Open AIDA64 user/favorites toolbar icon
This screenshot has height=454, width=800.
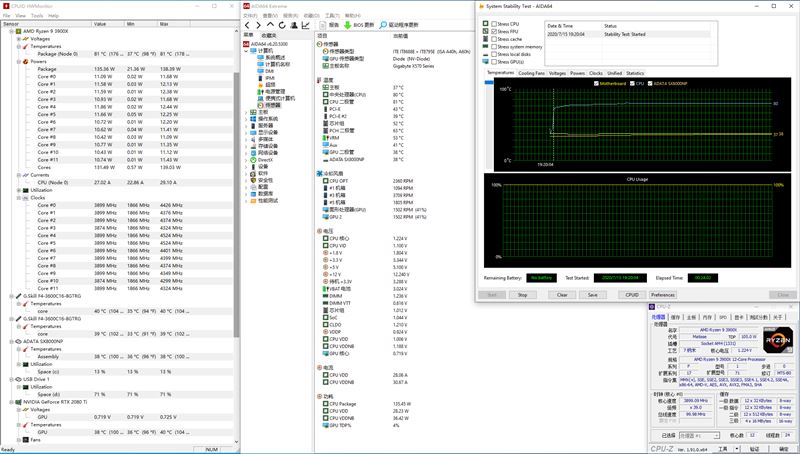tap(294, 25)
